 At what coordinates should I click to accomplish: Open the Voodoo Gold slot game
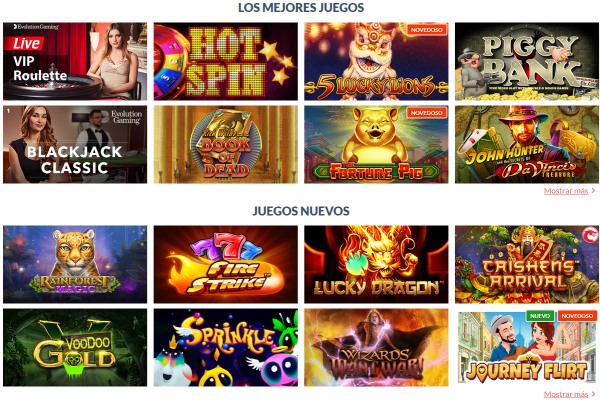click(x=75, y=348)
